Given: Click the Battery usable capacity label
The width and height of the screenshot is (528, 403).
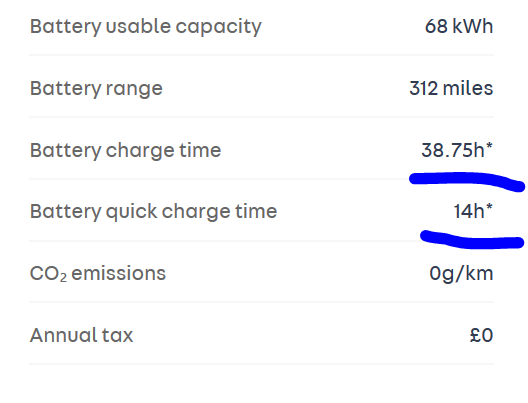Looking at the screenshot, I should point(145,27).
